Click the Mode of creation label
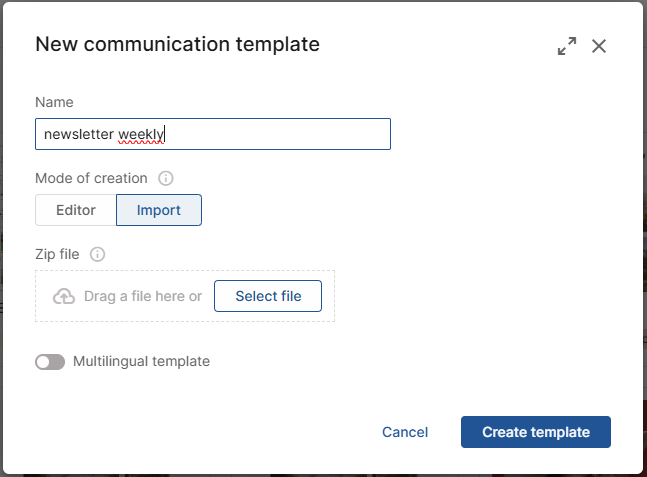Screen dimensions: 647x477 tap(91, 178)
